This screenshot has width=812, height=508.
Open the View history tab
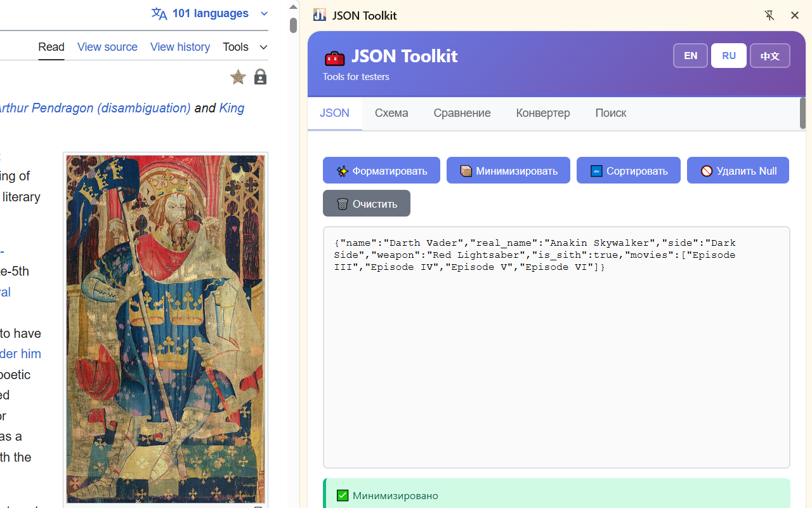180,47
